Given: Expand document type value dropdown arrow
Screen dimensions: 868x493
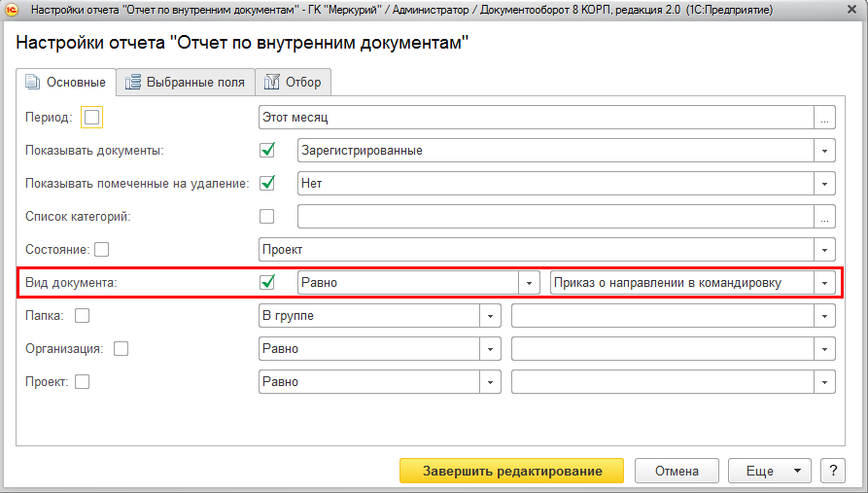Looking at the screenshot, I should point(825,283).
